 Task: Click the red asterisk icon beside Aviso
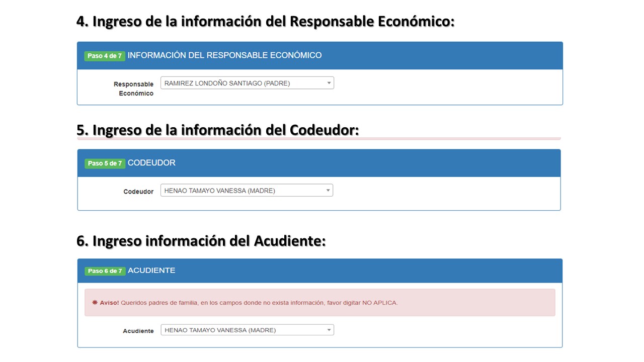(95, 303)
